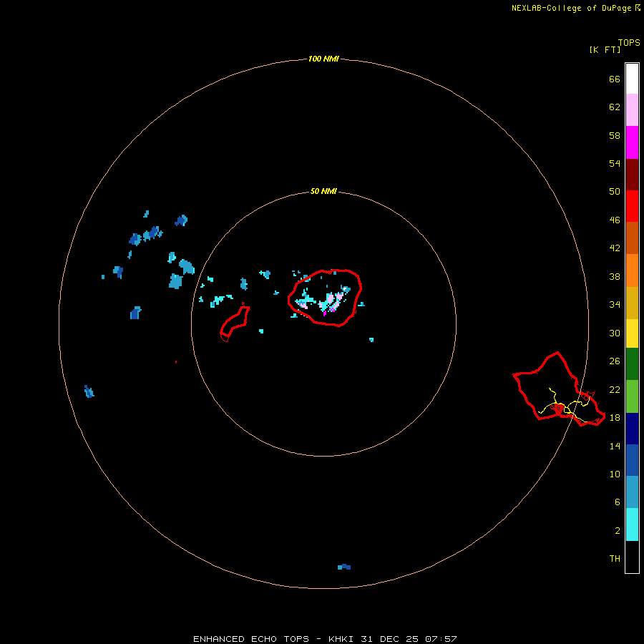Image resolution: width=644 pixels, height=644 pixels.
Task: Click the orange 42 K FT swatch
Action: [x=632, y=270]
